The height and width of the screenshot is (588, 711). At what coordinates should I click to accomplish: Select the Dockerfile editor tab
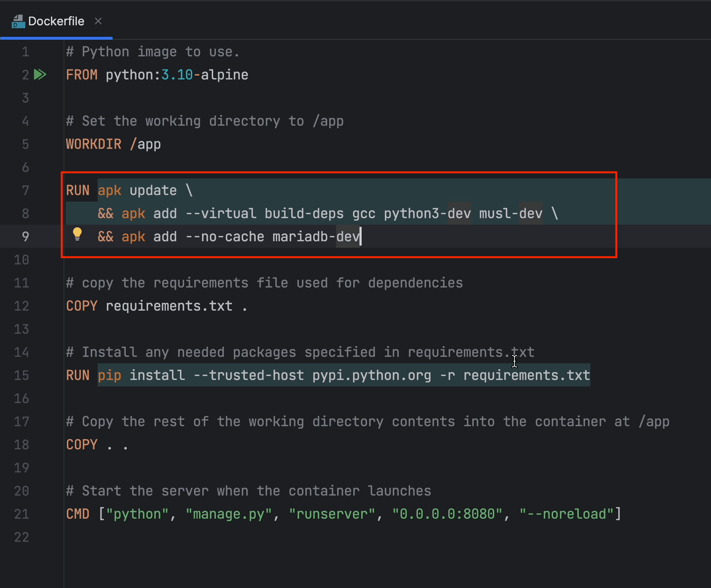pyautogui.click(x=56, y=21)
